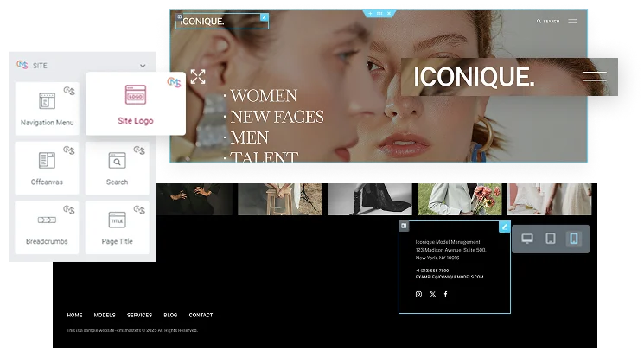The height and width of the screenshot is (351, 644).
Task: Select the flower bouquet gallery thumbnail
Action: point(460,199)
